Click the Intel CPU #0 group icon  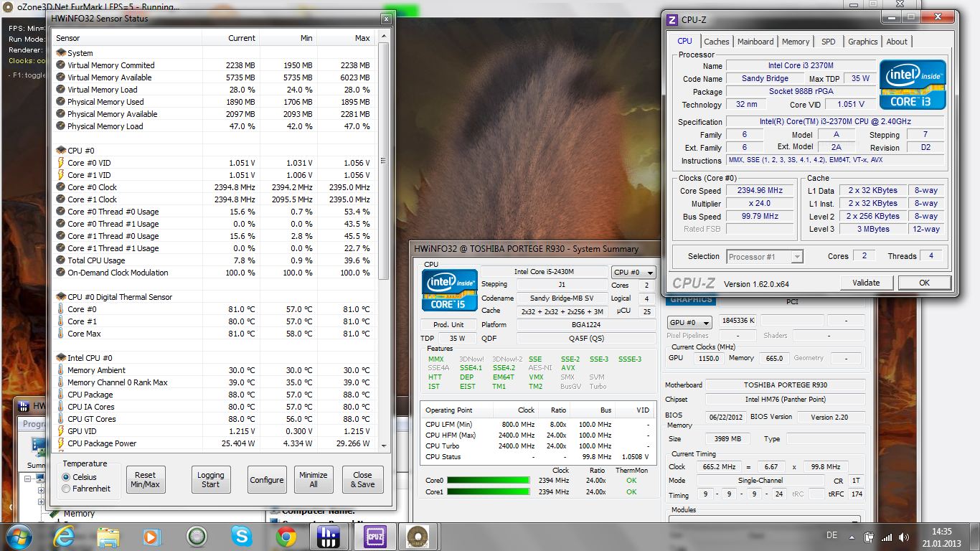(61, 358)
